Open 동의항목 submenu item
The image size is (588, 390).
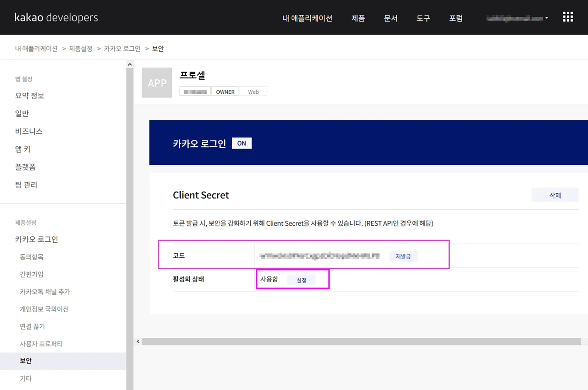32,257
